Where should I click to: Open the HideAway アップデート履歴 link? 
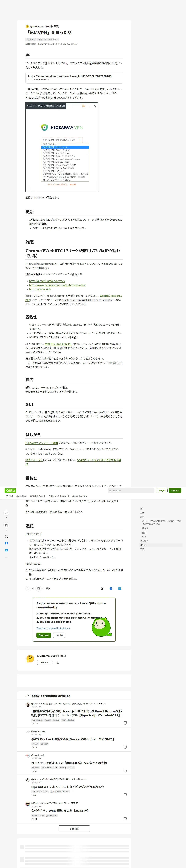point(42,443)
